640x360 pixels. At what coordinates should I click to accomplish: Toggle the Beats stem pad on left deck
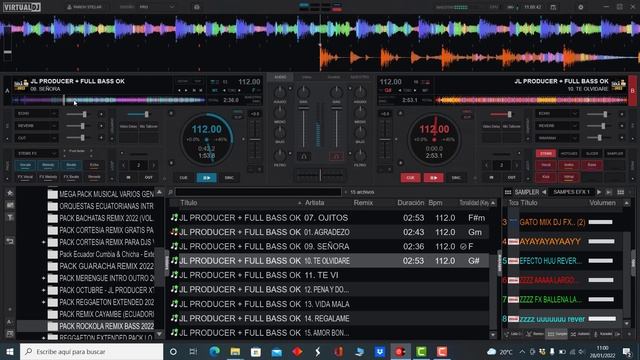71,165
